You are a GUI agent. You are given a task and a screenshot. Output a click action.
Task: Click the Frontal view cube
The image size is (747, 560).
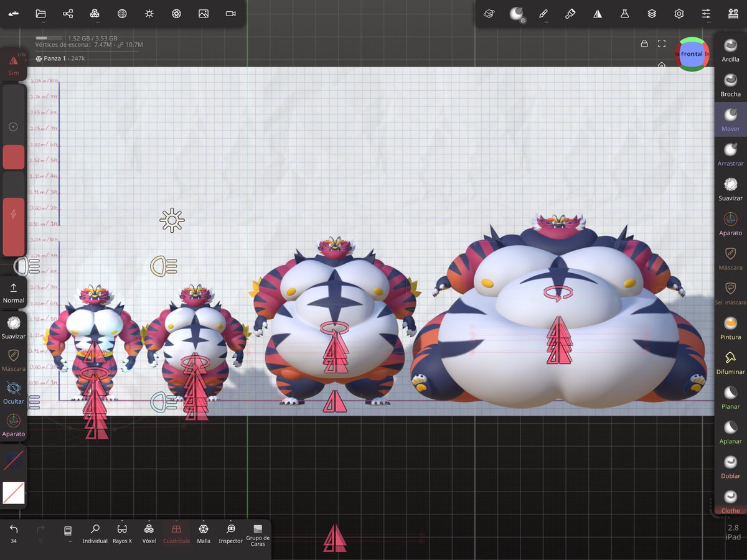[x=692, y=54]
